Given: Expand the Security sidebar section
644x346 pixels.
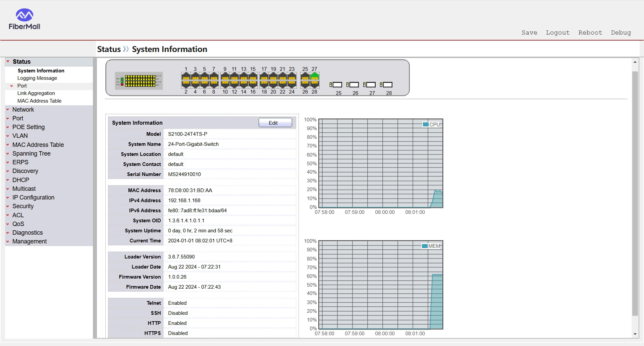Looking at the screenshot, I should point(23,206).
